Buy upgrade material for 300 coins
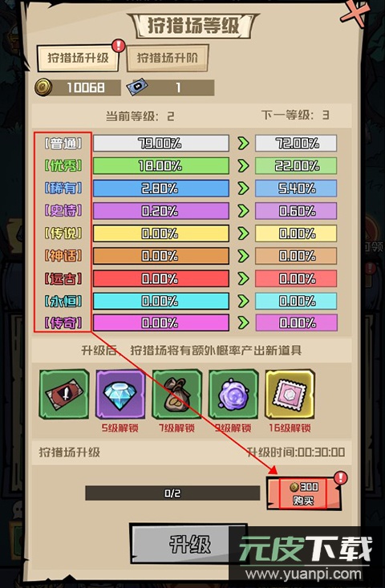Image resolution: width=385 pixels, height=588 pixels. [x=304, y=493]
